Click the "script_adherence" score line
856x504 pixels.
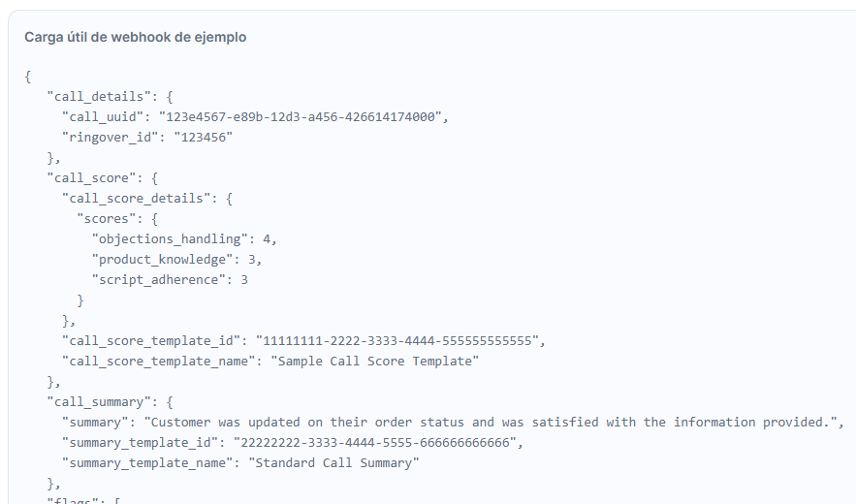[x=170, y=279]
